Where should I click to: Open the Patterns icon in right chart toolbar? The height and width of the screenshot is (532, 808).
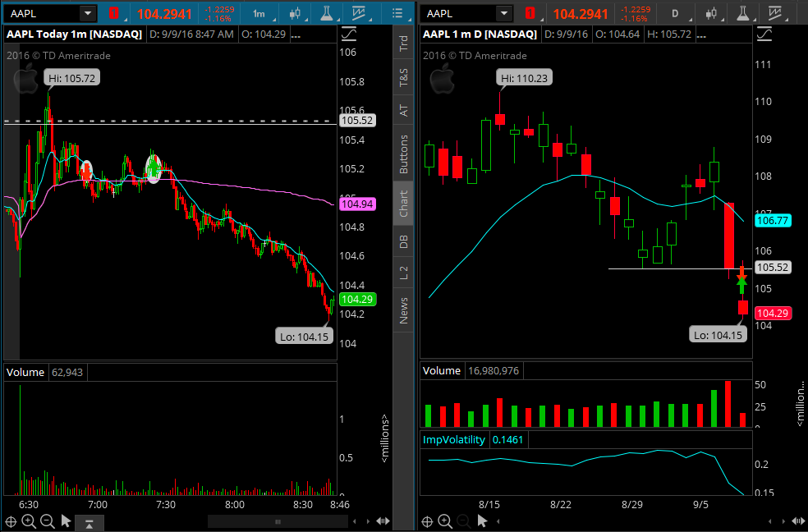[x=774, y=14]
